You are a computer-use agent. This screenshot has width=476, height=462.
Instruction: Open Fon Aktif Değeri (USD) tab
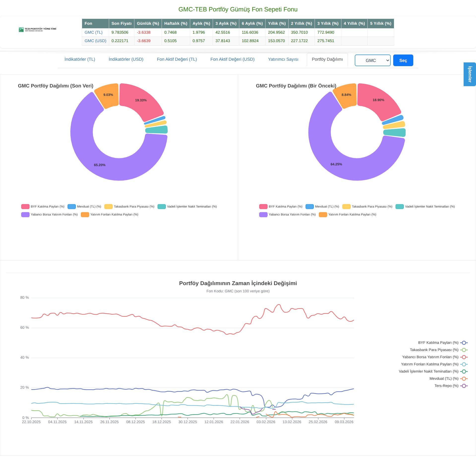point(232,59)
